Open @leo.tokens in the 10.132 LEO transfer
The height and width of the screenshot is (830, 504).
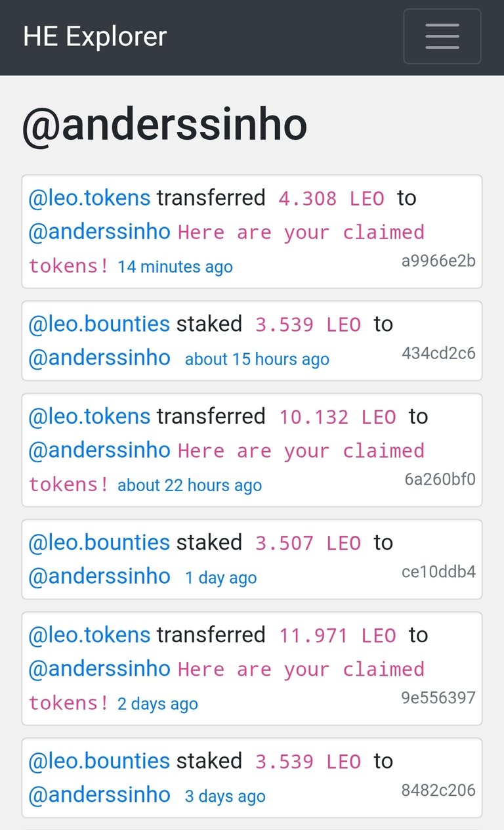(x=89, y=416)
